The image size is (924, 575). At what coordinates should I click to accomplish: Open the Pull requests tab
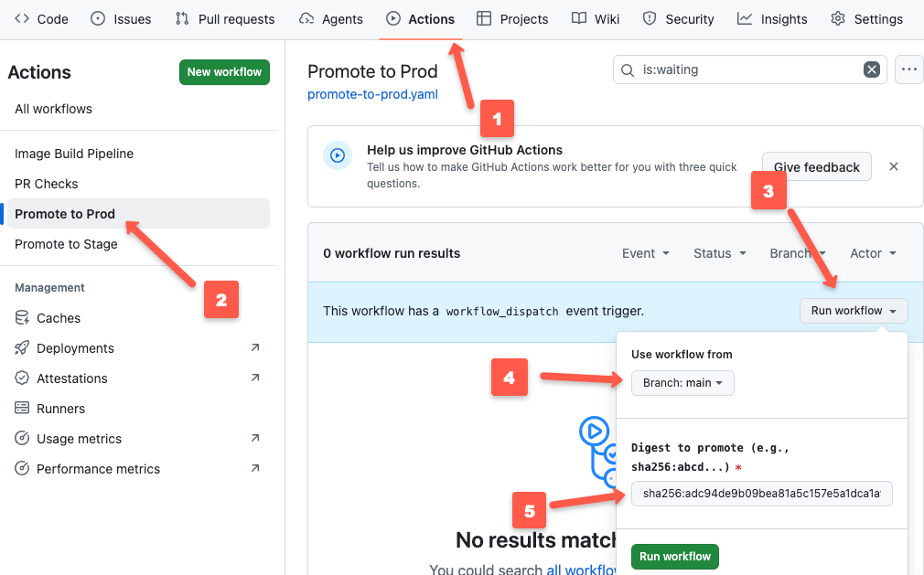coord(224,18)
